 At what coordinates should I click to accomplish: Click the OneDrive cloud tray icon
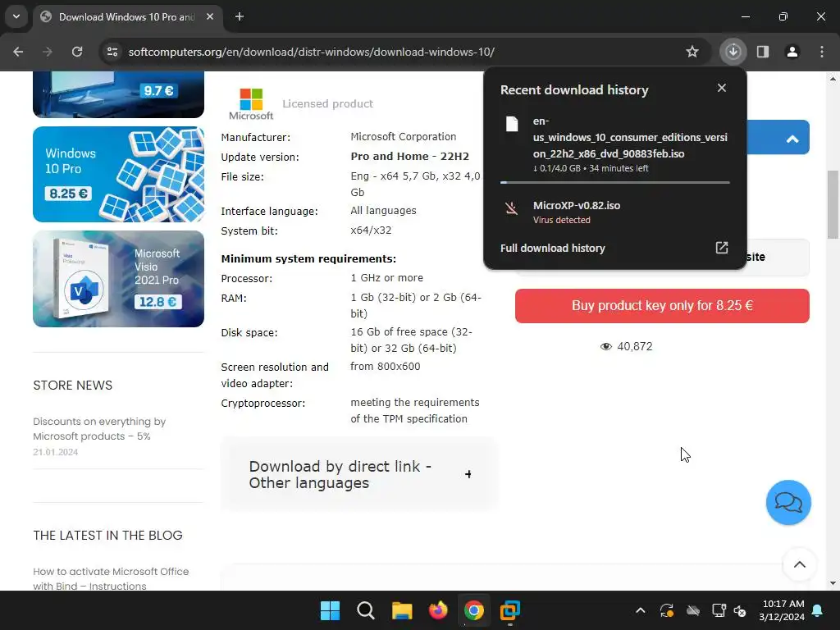click(x=692, y=610)
